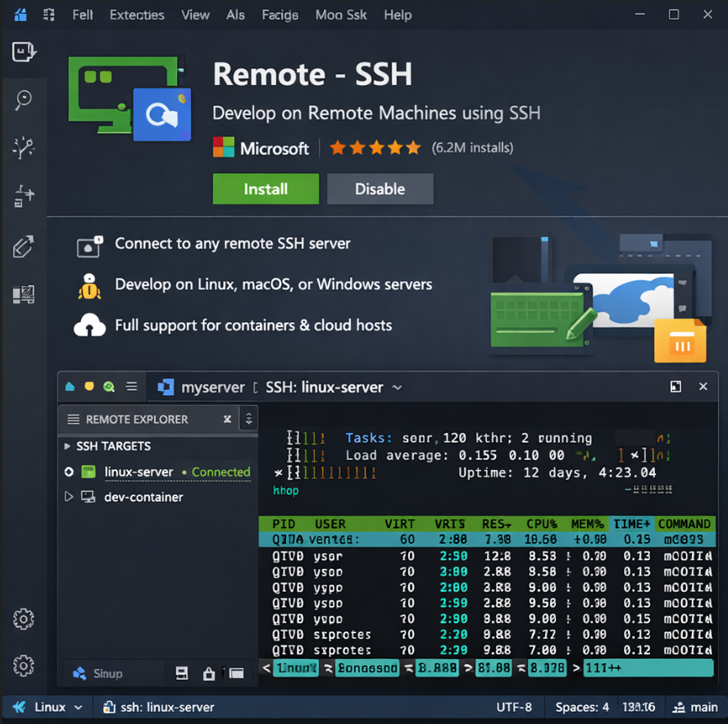This screenshot has height=724, width=728.
Task: Click ssh: linux-server in status bar
Action: (x=158, y=707)
